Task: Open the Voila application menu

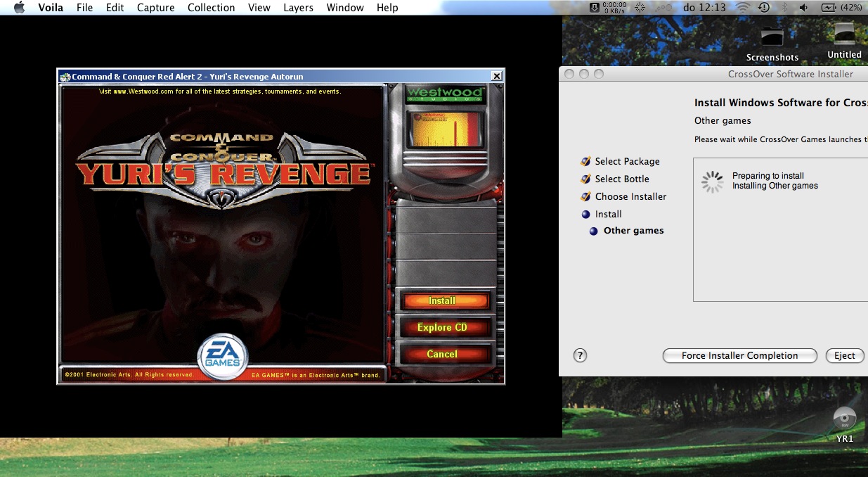Action: [x=51, y=8]
